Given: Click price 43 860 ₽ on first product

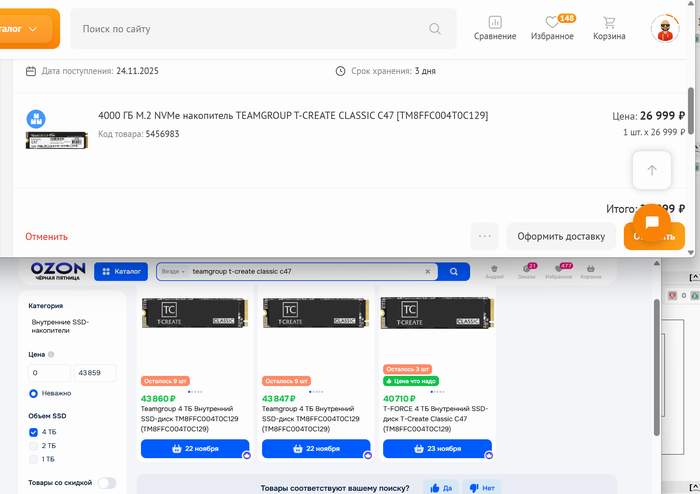Looking at the screenshot, I should [x=158, y=399].
